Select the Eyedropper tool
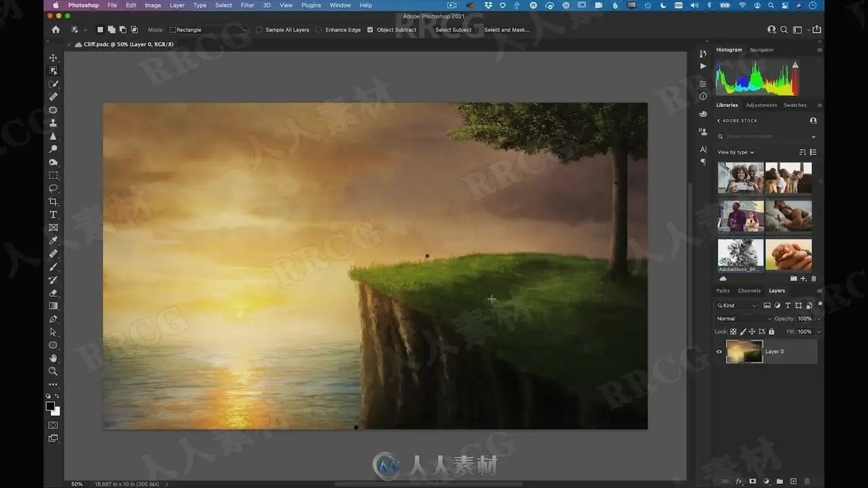The image size is (868, 488). point(54,241)
